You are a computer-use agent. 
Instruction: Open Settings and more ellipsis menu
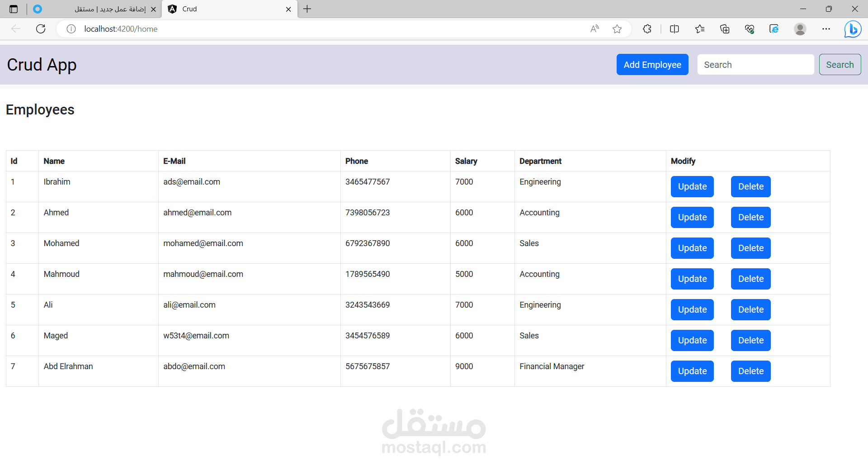(x=826, y=29)
